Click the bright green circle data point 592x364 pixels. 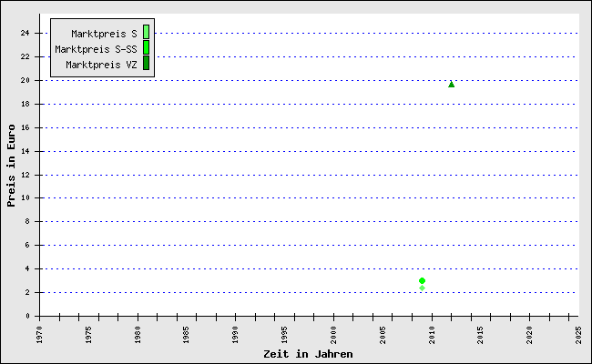[422, 280]
